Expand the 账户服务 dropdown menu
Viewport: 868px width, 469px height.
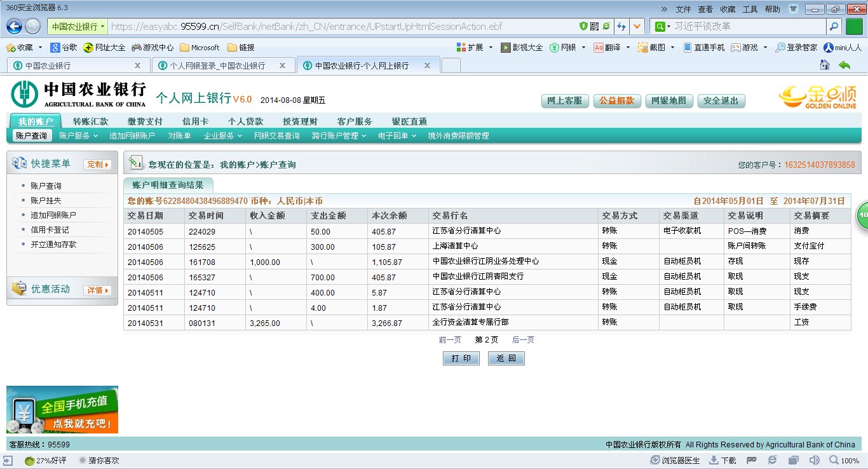pos(78,135)
